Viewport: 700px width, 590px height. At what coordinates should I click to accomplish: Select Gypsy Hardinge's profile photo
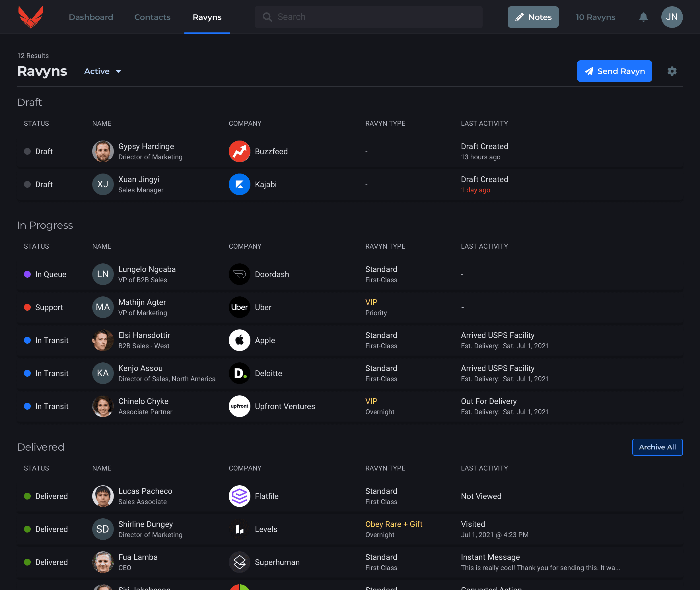[103, 152]
